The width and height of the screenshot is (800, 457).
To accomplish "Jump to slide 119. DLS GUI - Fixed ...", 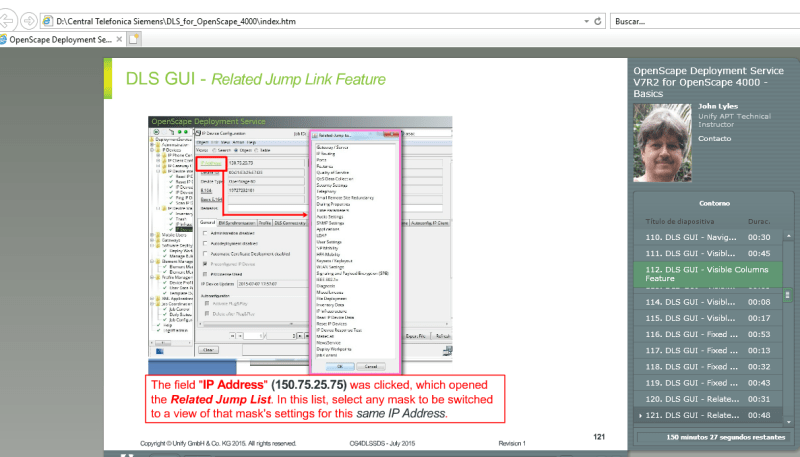I will pyautogui.click(x=708, y=383).
